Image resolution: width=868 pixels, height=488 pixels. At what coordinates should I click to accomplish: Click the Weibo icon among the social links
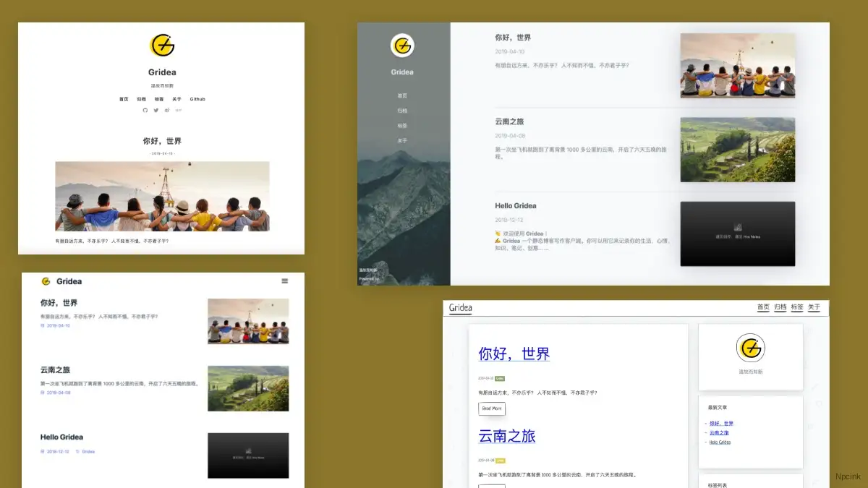(168, 110)
